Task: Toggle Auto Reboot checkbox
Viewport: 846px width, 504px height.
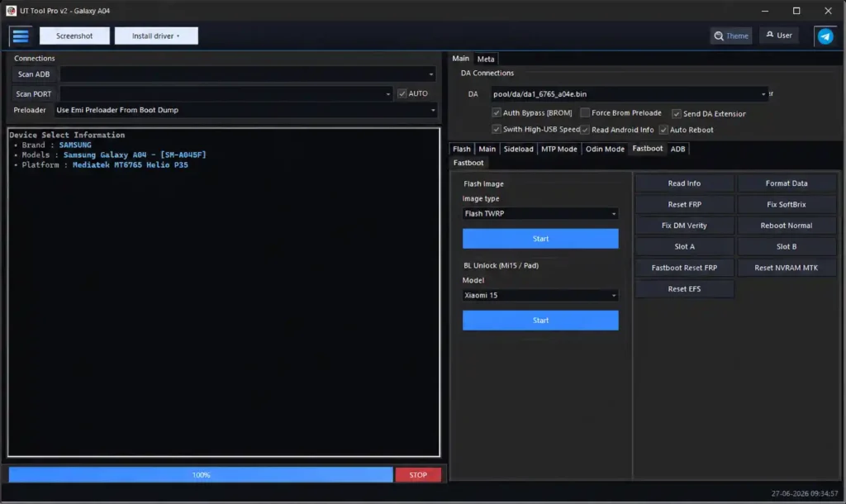Action: pos(663,130)
